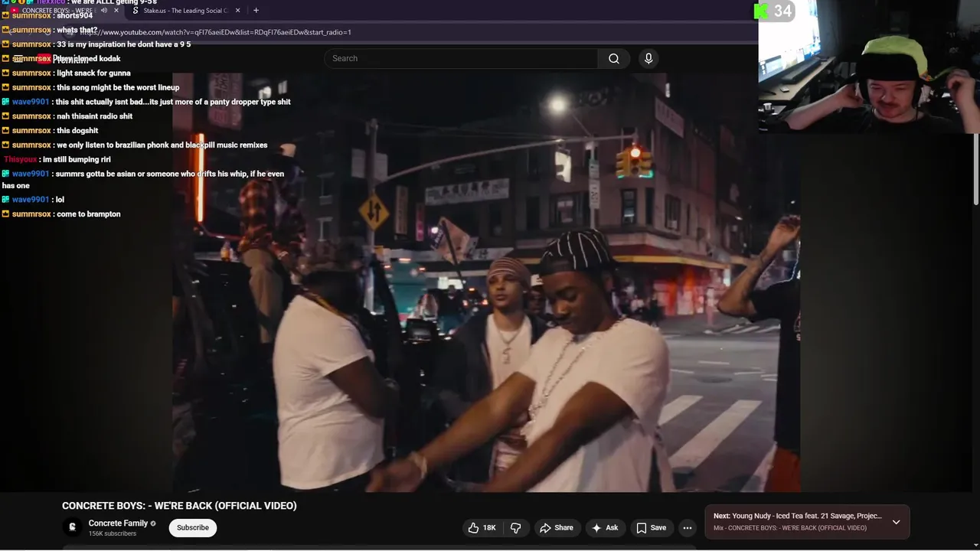Open the Concrete Family channel name link
The image size is (980, 551).
pos(118,523)
